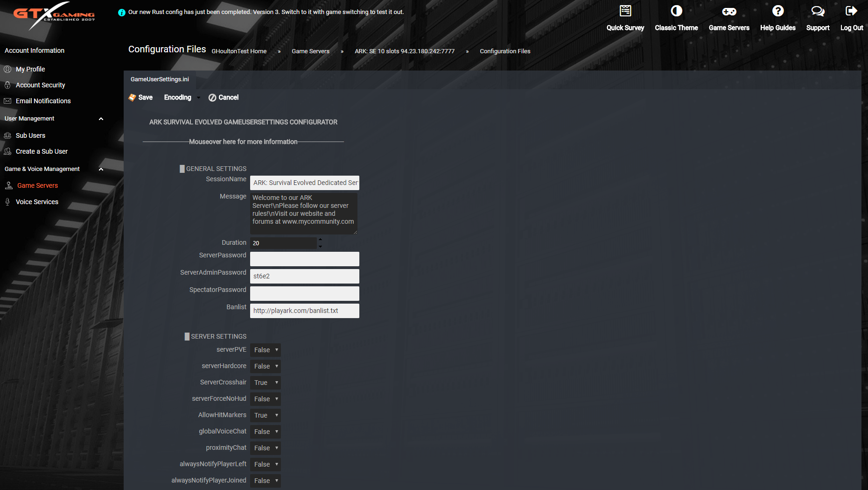Open the globalVoiceChat dropdown

(266, 432)
